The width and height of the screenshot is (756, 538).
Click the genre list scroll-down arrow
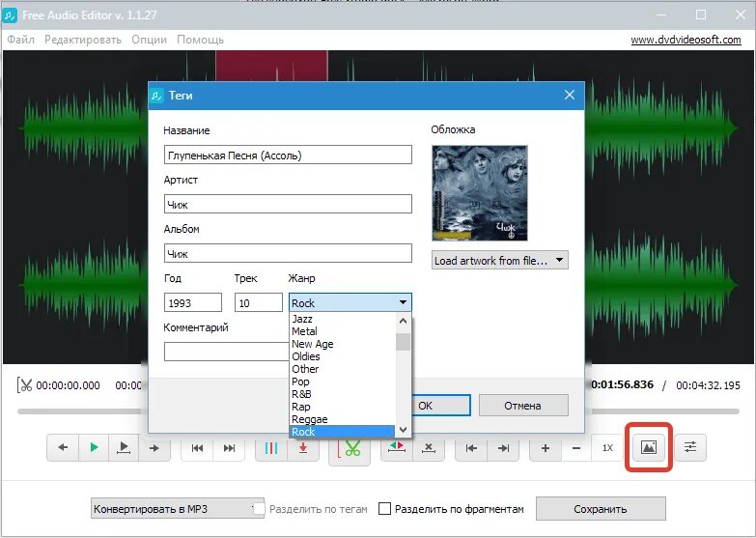coord(403,430)
